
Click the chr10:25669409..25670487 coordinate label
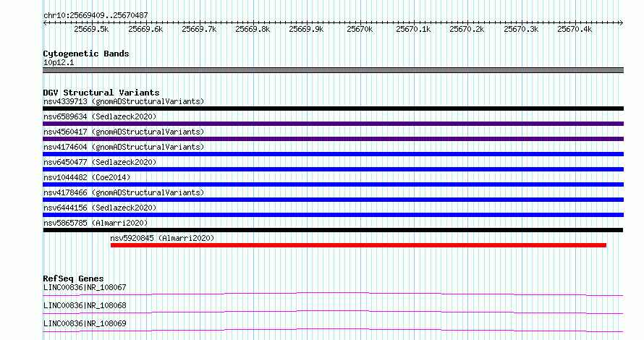coord(96,15)
